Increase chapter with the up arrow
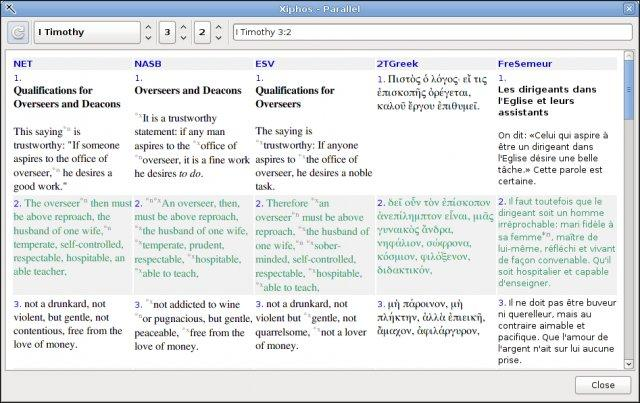The image size is (640, 403). click(185, 26)
